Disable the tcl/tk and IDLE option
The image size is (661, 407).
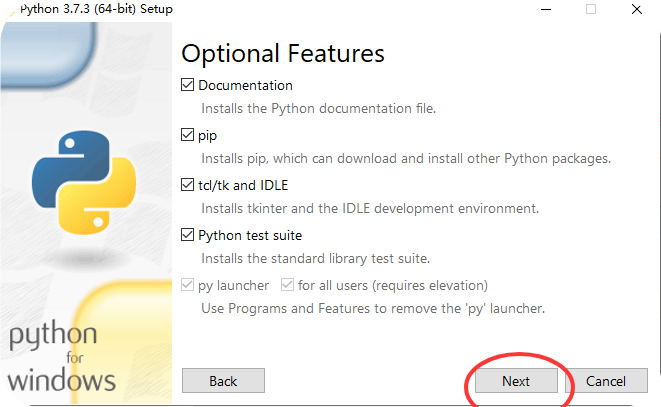tap(188, 185)
